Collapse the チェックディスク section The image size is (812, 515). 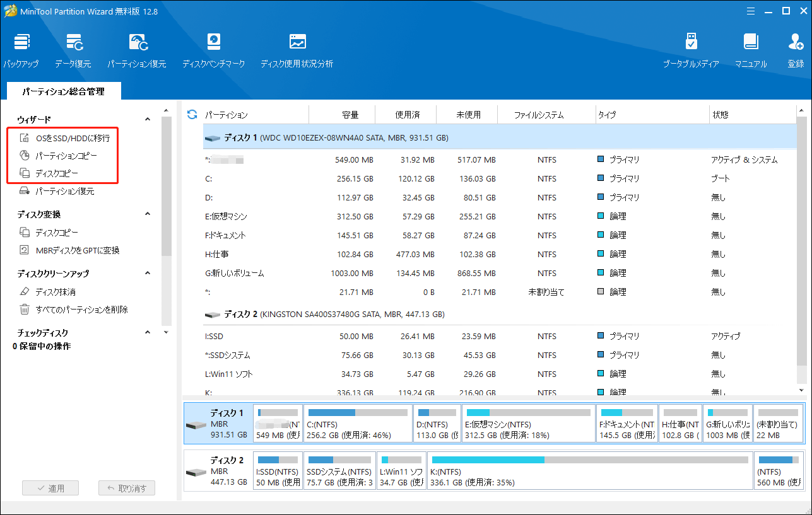click(148, 332)
